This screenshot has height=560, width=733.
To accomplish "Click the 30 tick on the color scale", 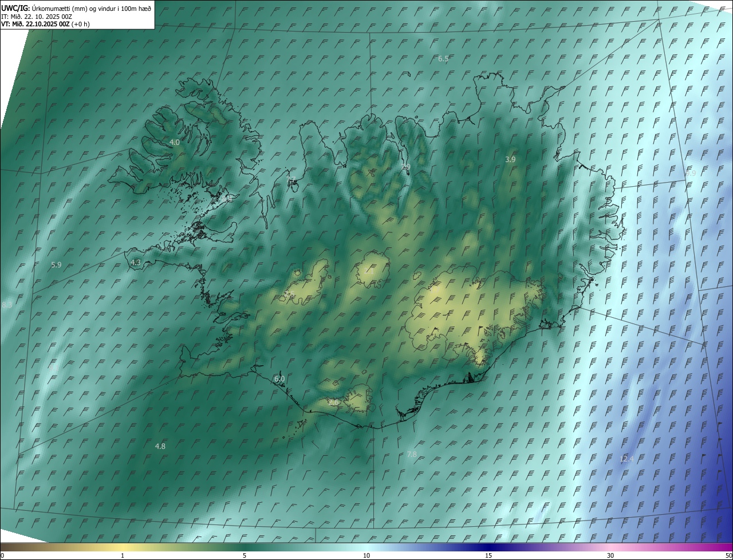I will click(610, 555).
